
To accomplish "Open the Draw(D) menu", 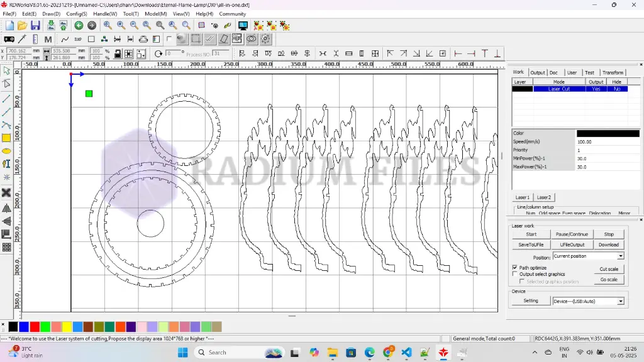I will [x=52, y=14].
